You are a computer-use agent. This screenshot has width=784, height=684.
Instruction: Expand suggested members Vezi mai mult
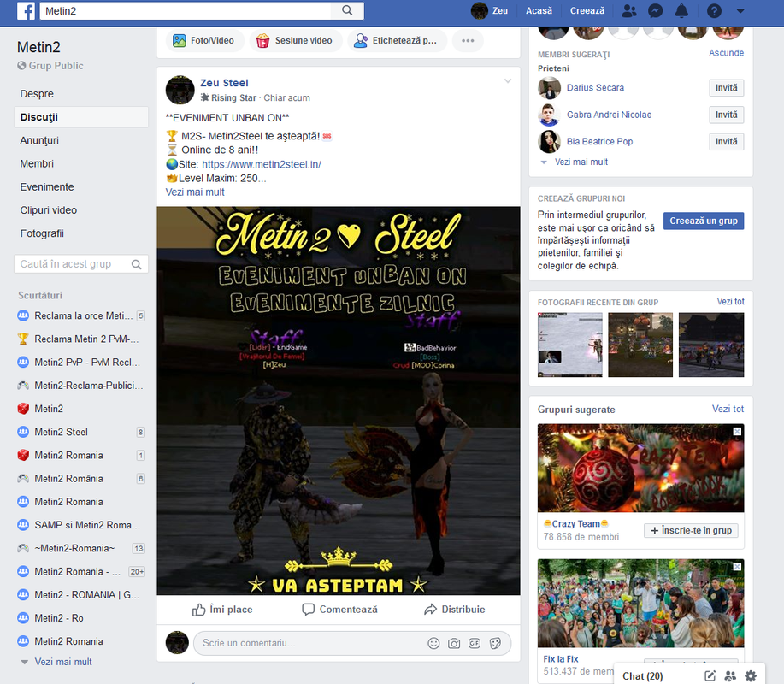pos(581,162)
